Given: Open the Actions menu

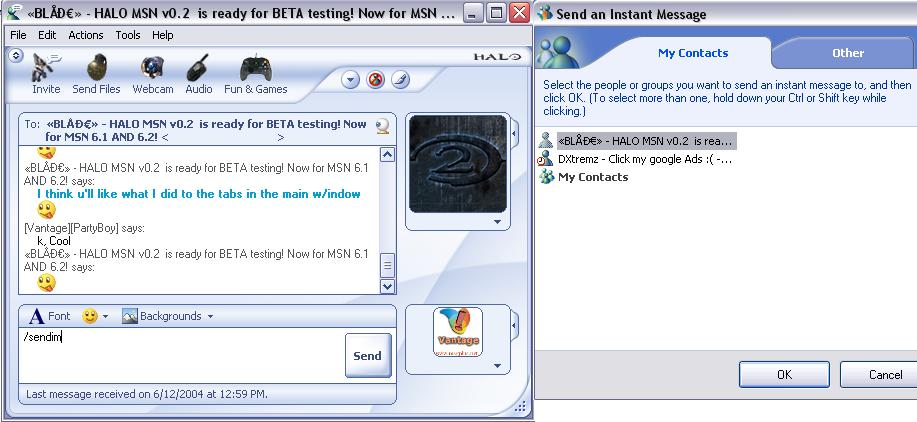Looking at the screenshot, I should pyautogui.click(x=85, y=35).
